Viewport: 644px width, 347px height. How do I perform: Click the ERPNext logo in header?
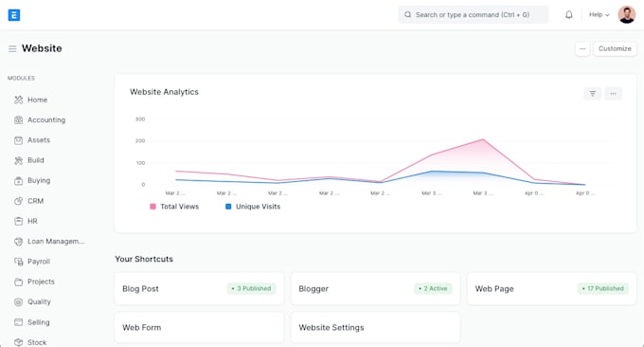point(14,15)
